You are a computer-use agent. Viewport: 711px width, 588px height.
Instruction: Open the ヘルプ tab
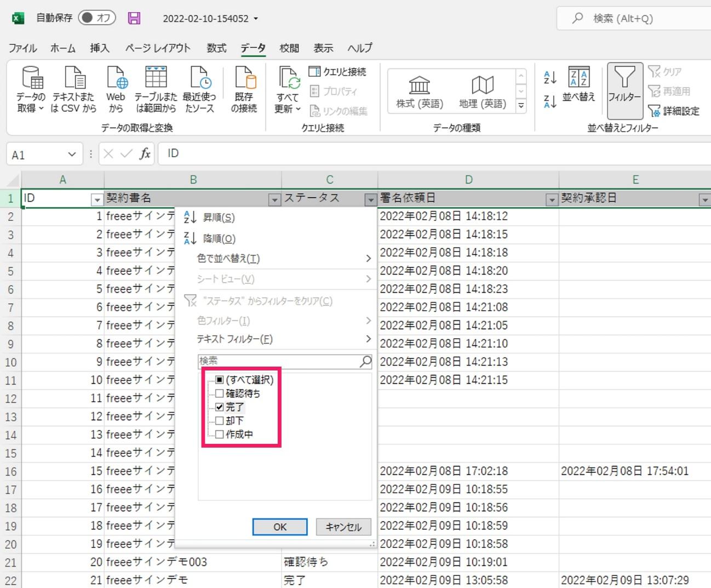pyautogui.click(x=360, y=48)
